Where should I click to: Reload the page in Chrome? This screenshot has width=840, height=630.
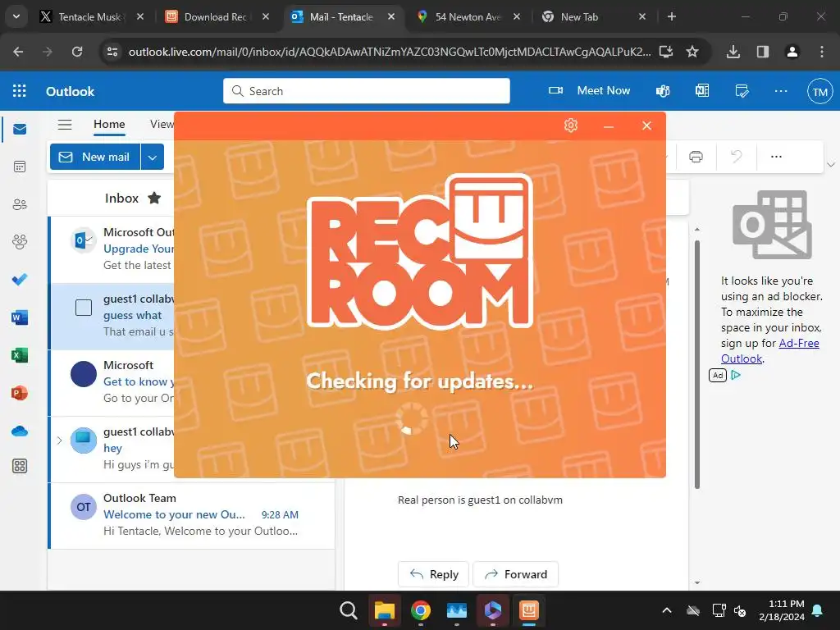77,52
